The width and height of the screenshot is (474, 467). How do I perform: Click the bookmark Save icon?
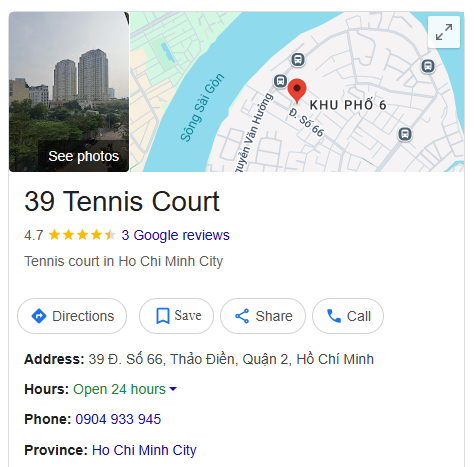163,316
